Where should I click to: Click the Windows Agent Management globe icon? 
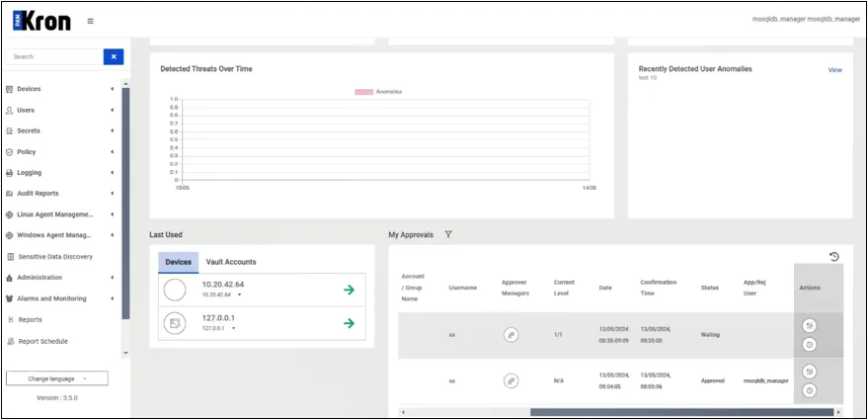10,235
